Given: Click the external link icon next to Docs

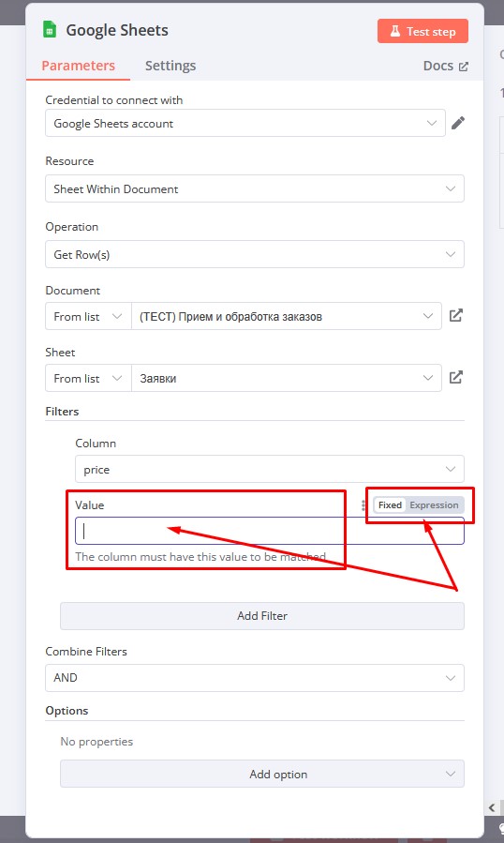Looking at the screenshot, I should [463, 67].
